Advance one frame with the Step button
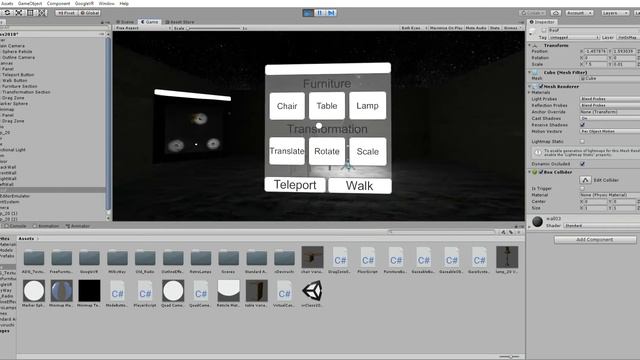The height and width of the screenshot is (360, 640). [331, 13]
